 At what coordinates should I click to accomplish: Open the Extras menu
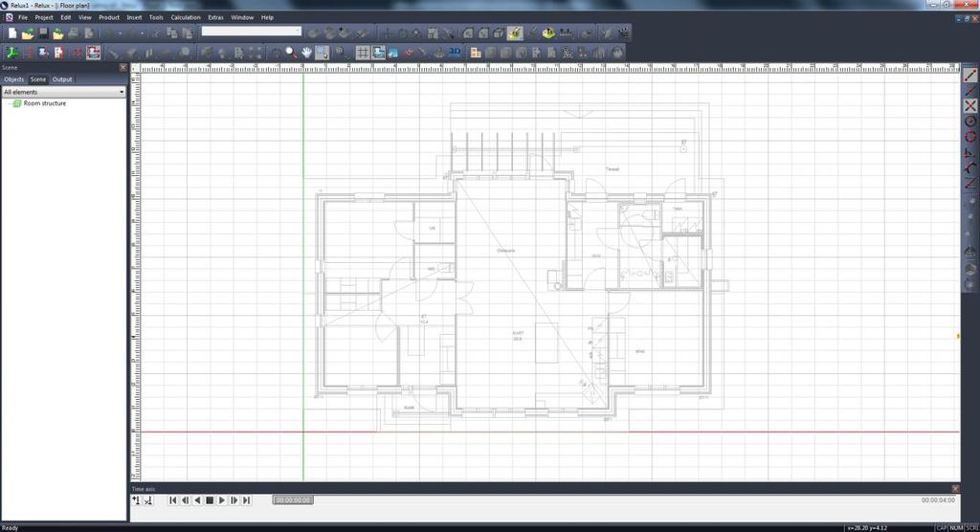tap(215, 17)
